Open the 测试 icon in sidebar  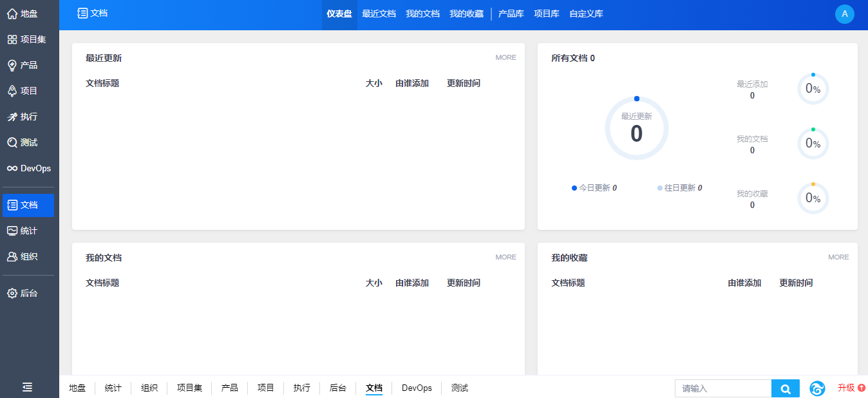coord(12,142)
